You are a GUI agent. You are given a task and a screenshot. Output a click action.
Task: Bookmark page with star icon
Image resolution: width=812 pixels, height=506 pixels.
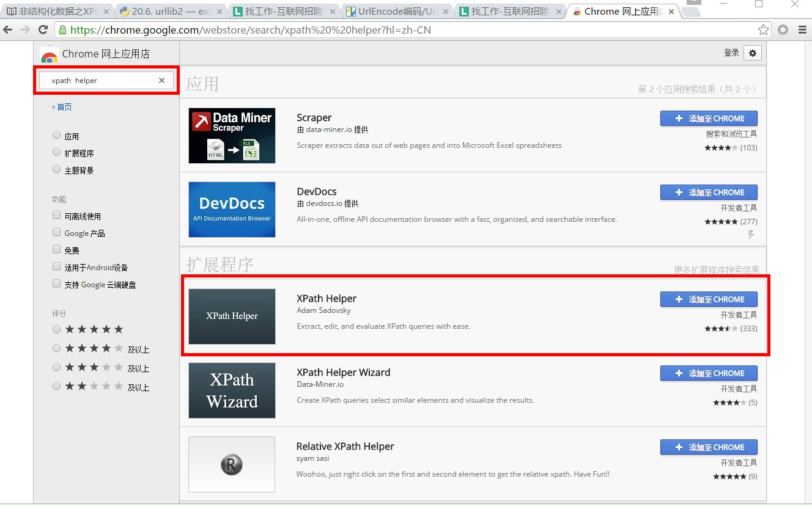point(763,29)
